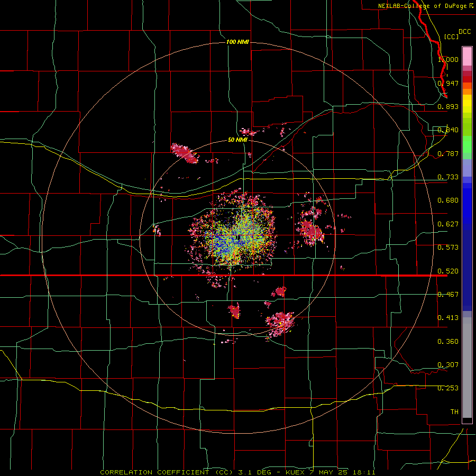This screenshot has height=476, width=476.
Task: Click the TH threshold label on the scale
Action: tap(454, 412)
